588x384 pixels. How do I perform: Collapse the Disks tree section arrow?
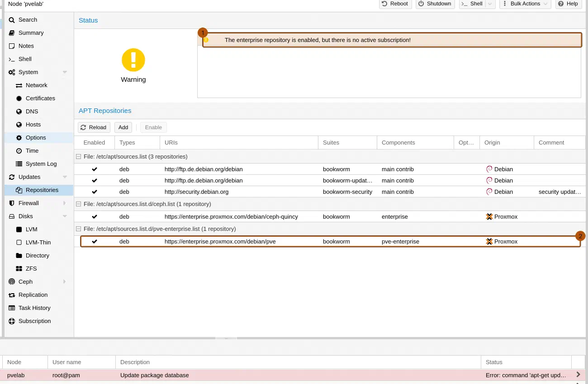tap(65, 216)
